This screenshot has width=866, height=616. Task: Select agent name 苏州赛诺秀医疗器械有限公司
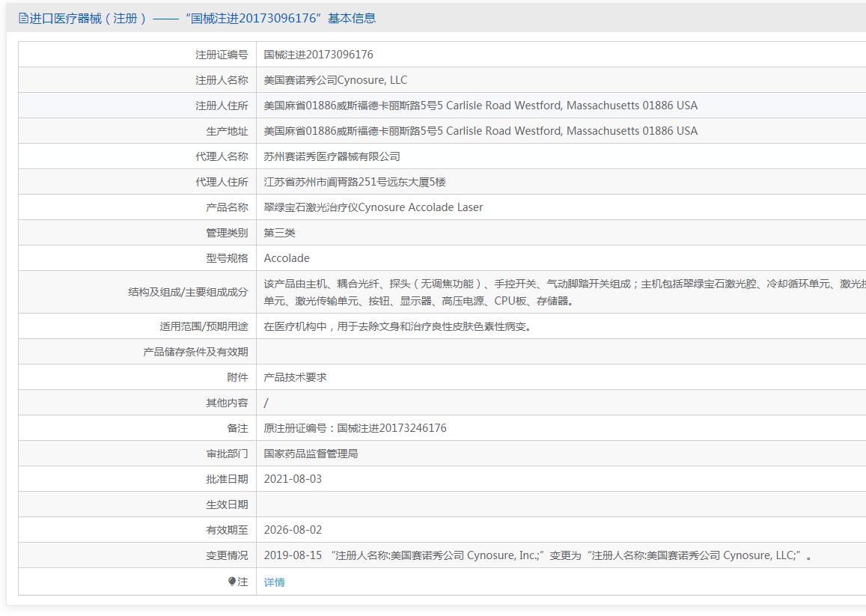coord(332,156)
